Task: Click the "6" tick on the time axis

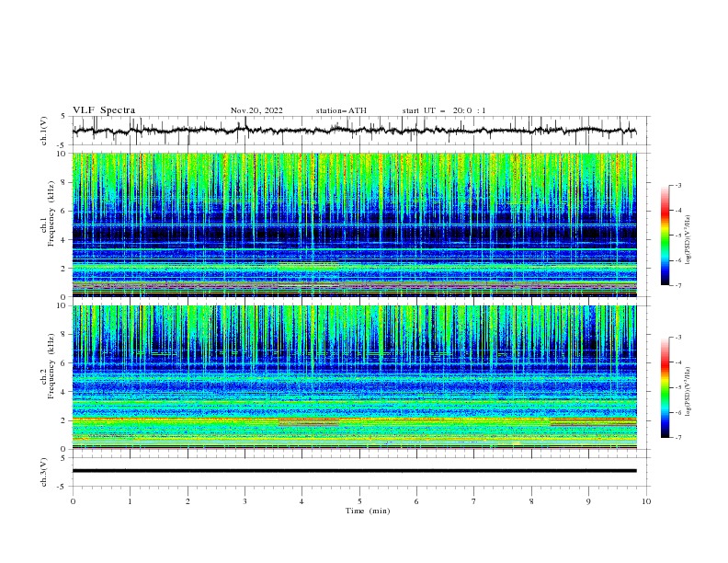Action: [416, 501]
